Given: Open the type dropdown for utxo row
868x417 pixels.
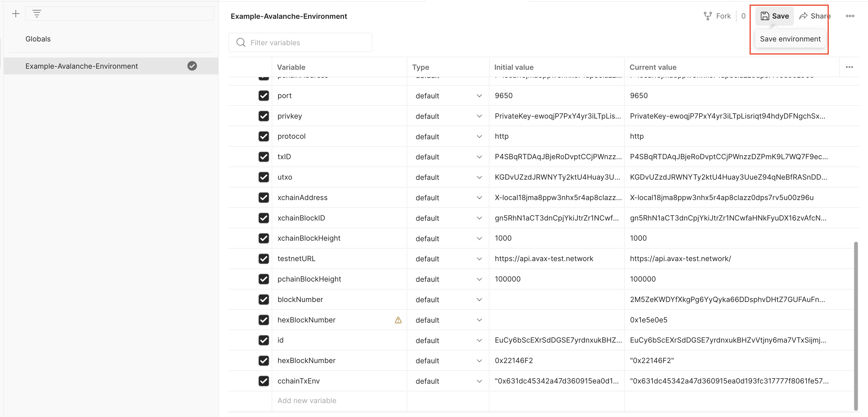Looking at the screenshot, I should (479, 177).
